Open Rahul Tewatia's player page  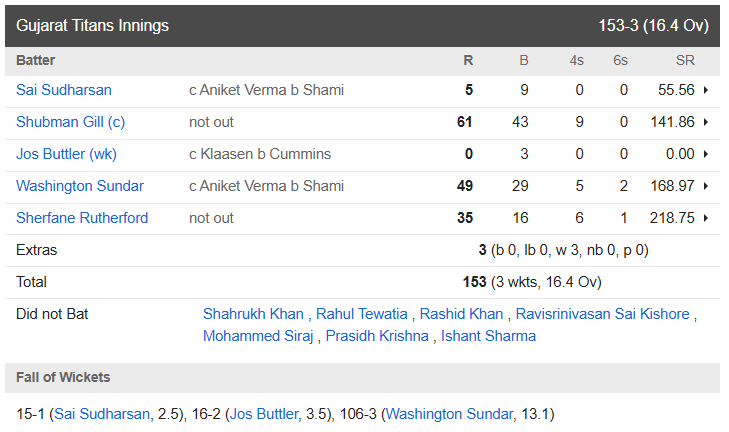point(362,314)
